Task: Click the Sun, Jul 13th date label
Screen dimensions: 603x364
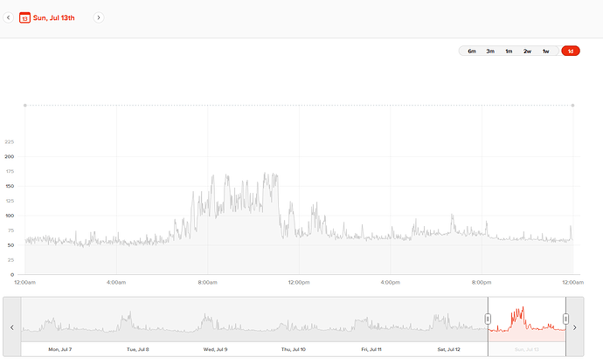Action: click(x=54, y=17)
